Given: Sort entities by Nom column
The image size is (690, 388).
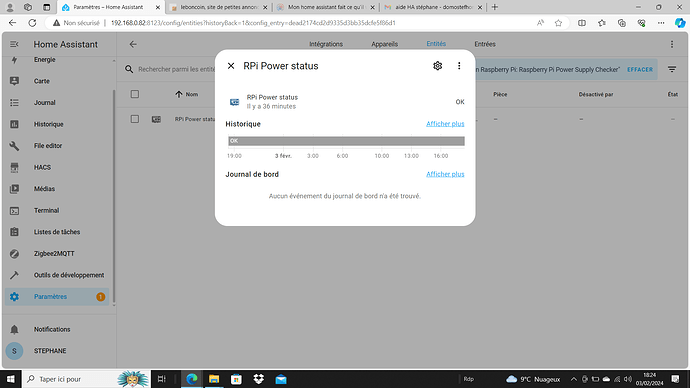Looking at the screenshot, I should click(187, 94).
